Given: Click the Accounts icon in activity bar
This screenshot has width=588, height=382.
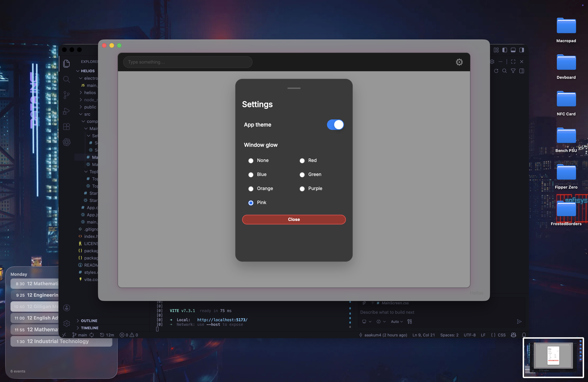Looking at the screenshot, I should [x=66, y=308].
